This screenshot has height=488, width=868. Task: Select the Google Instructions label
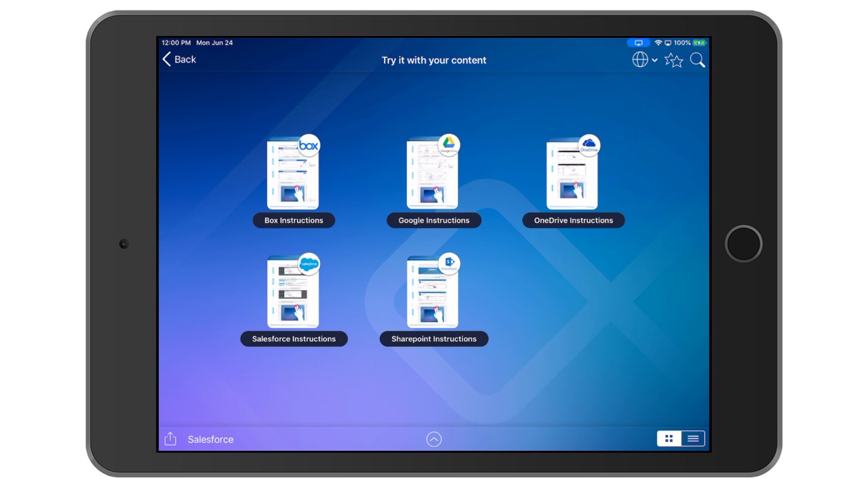point(434,220)
